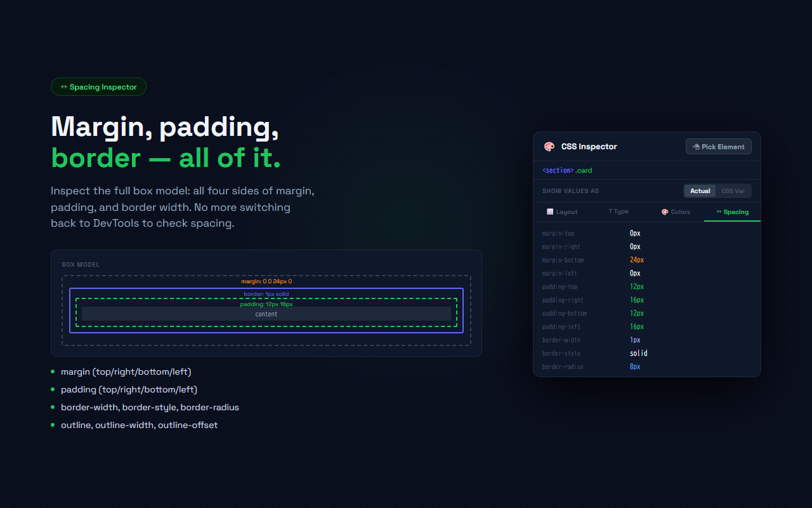Click the margin-right property label
This screenshot has width=812, height=508.
coord(561,247)
